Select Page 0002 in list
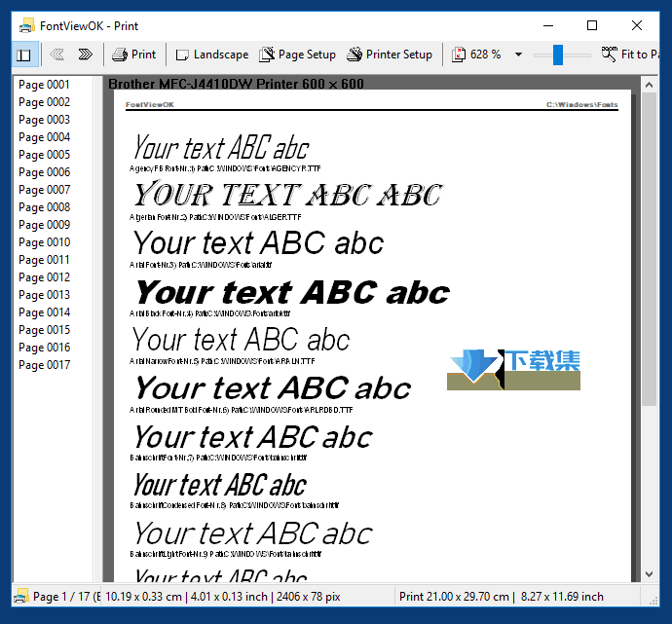Screen dimensions: 672x624 click(x=44, y=102)
